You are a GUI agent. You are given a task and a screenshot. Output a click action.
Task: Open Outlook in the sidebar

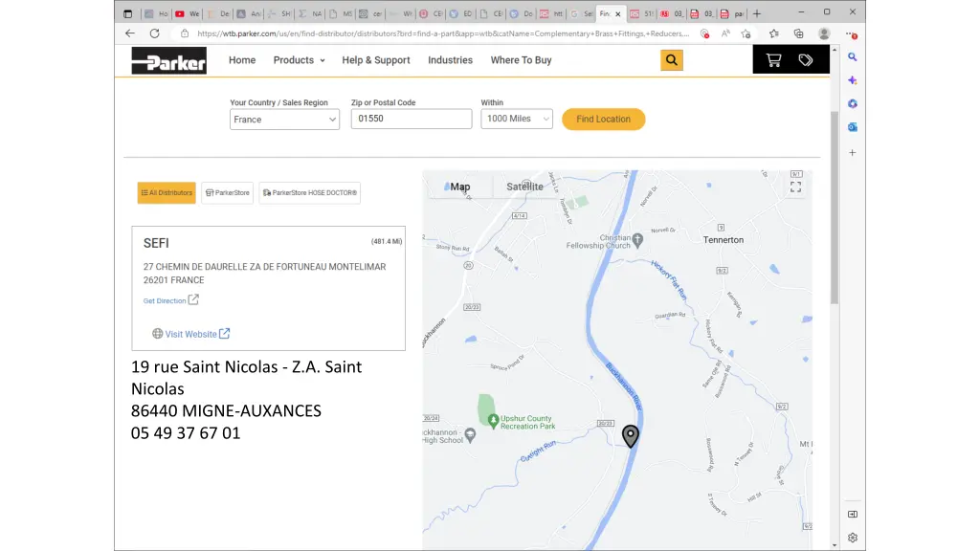pyautogui.click(x=853, y=127)
